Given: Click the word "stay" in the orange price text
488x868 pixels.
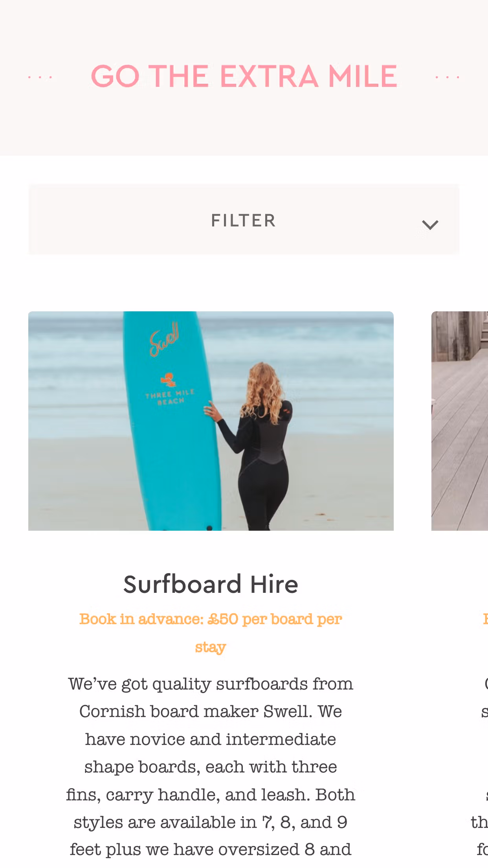Looking at the screenshot, I should coord(211,647).
